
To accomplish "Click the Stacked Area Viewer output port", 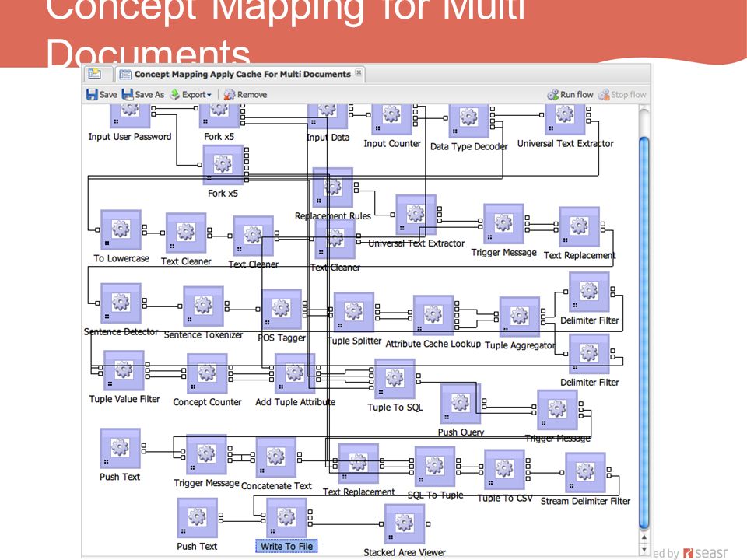I will pos(428,523).
